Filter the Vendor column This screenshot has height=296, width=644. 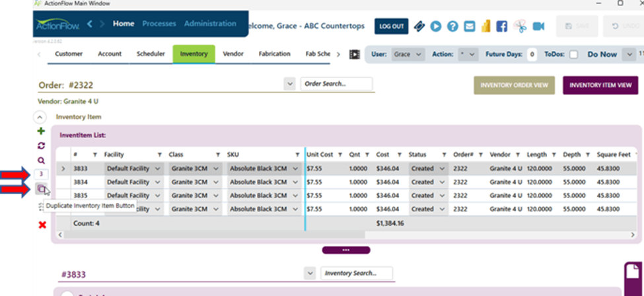pyautogui.click(x=518, y=155)
